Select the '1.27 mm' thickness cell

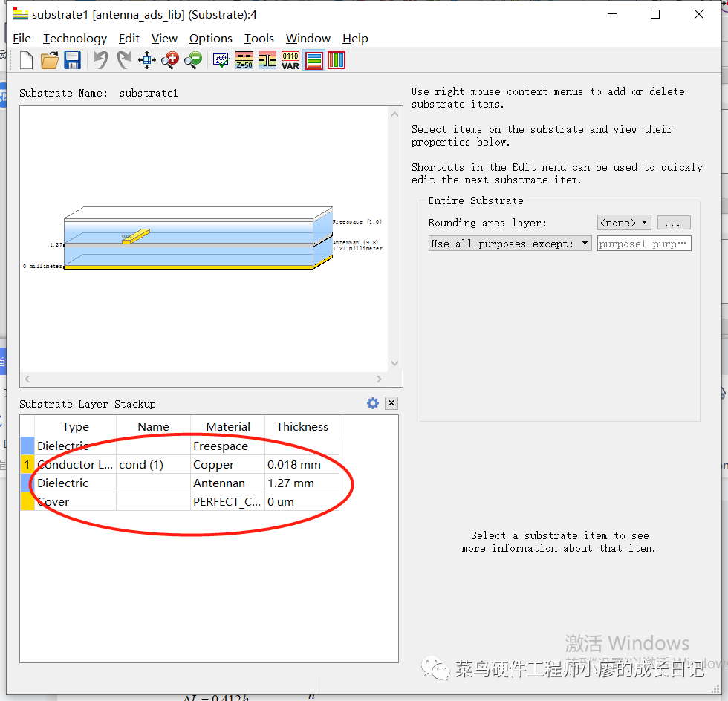click(x=302, y=483)
